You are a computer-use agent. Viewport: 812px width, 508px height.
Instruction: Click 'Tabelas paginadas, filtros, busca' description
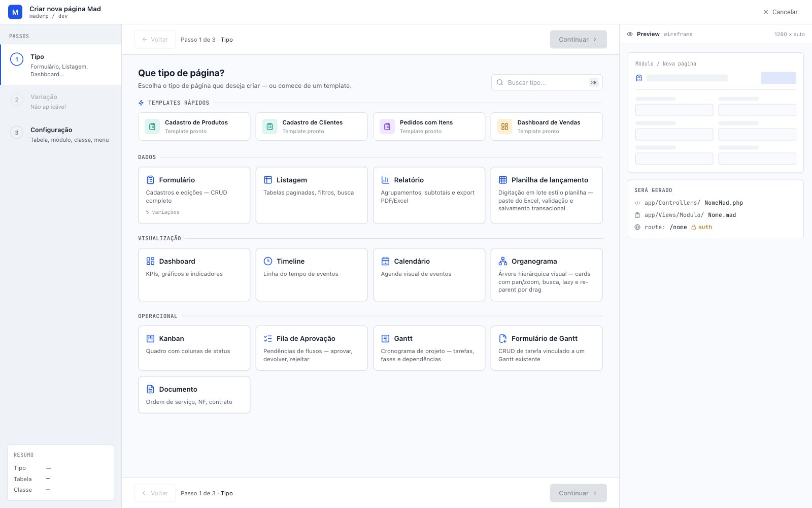point(309,193)
